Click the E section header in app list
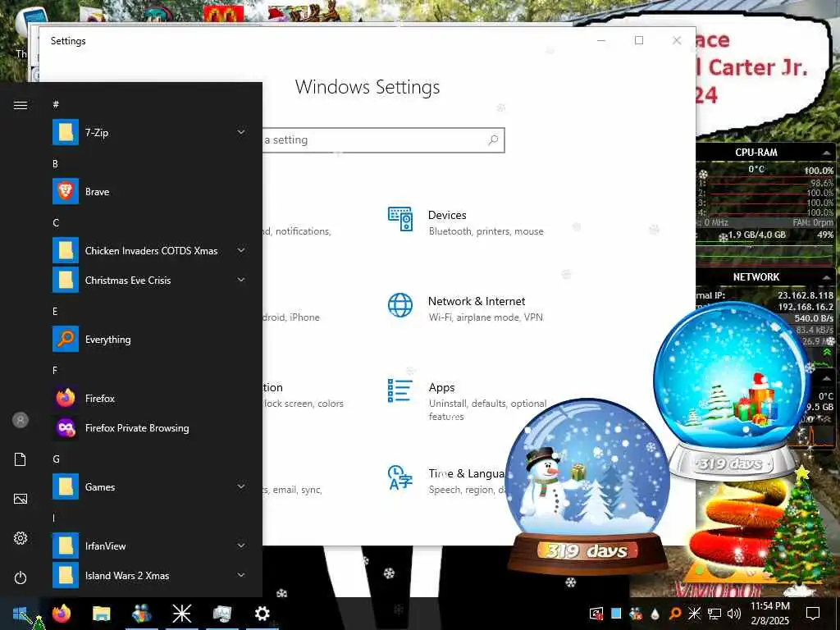 55,311
